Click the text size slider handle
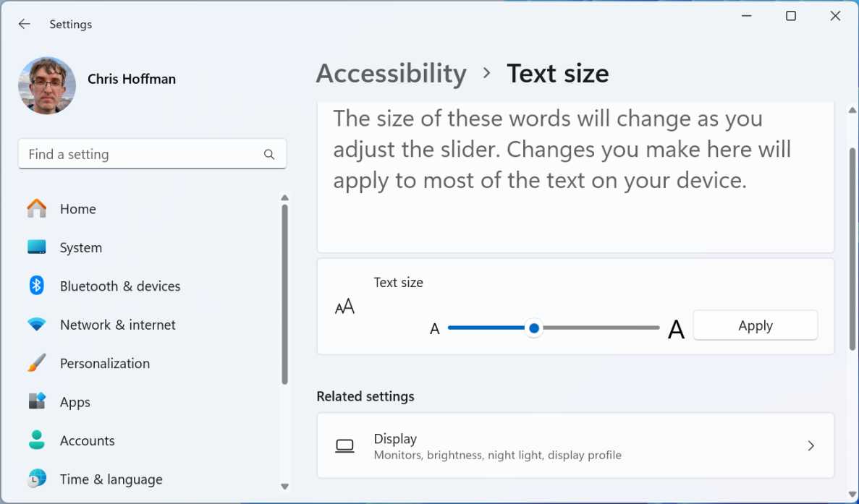The image size is (859, 504). (533, 328)
